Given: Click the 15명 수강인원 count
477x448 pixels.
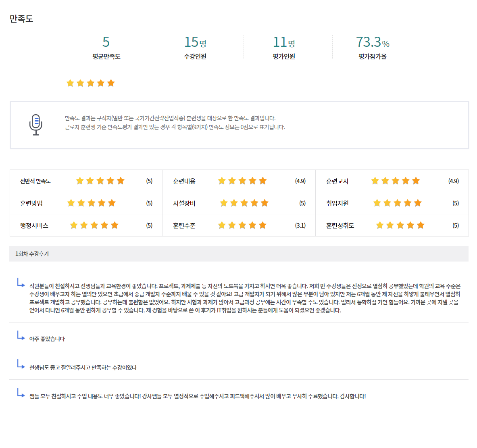Looking at the screenshot, I should tap(195, 42).
